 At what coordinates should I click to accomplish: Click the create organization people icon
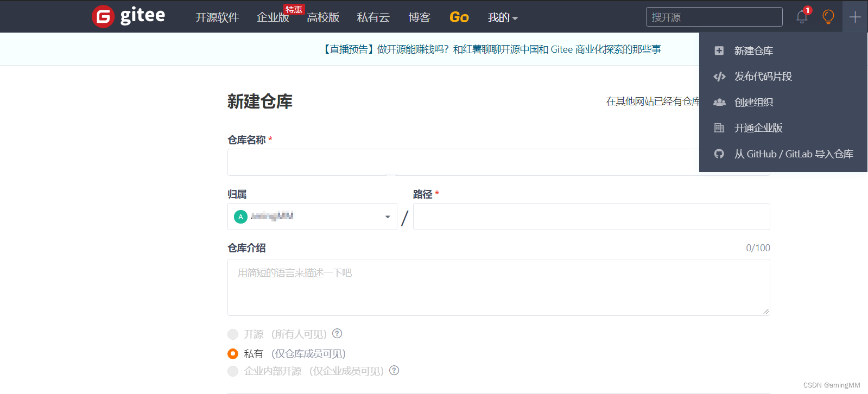click(719, 102)
